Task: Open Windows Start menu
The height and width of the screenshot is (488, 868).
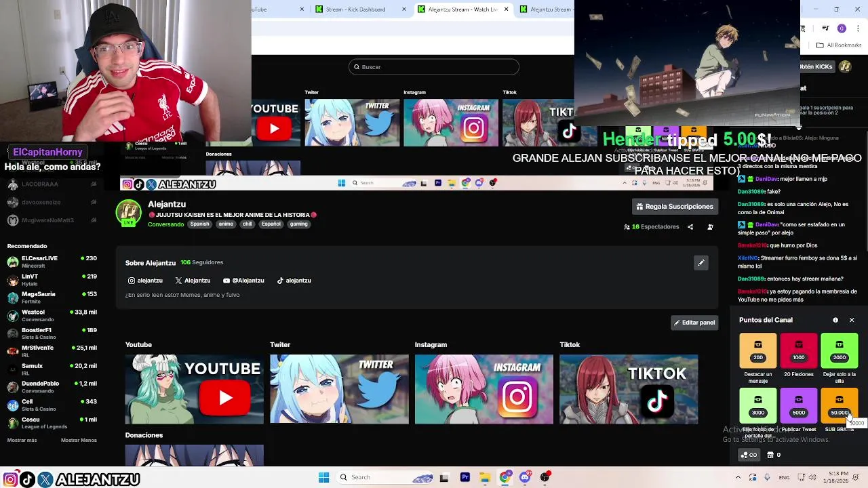Action: pyautogui.click(x=323, y=477)
